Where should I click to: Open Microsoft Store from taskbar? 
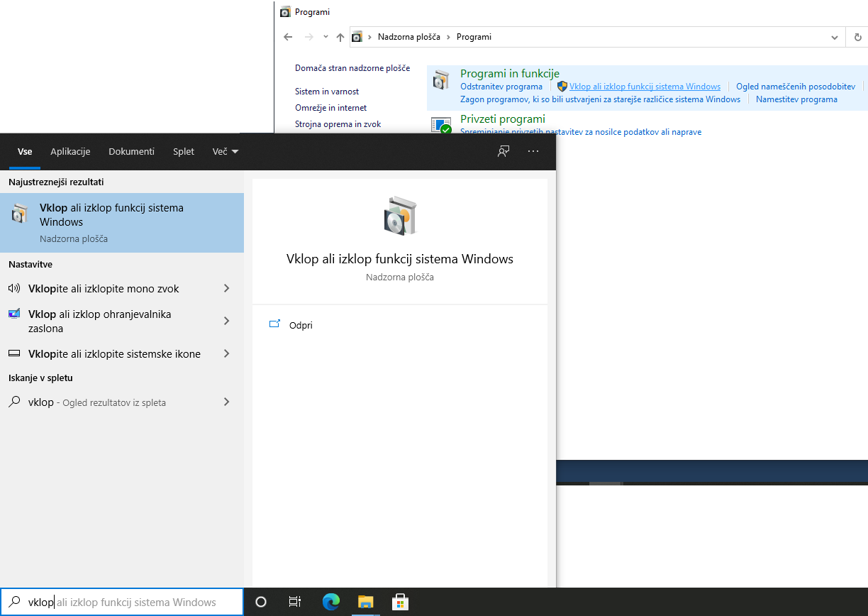tap(399, 602)
